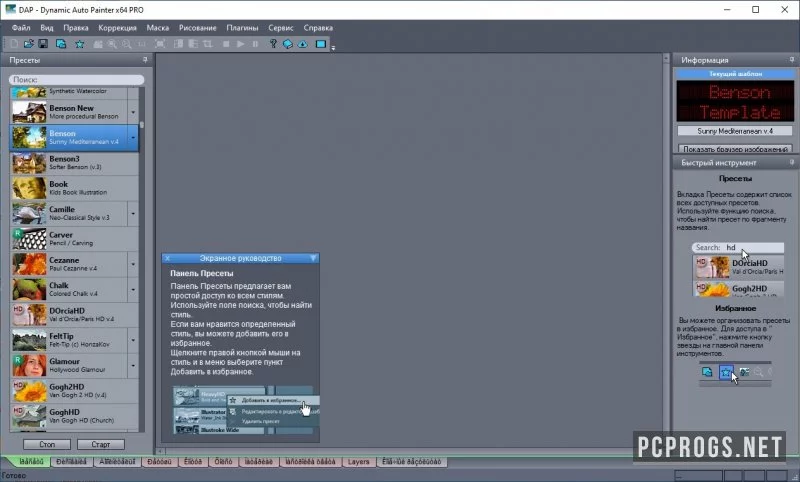Click the Save floppy disk icon
The image size is (800, 482).
(x=43, y=44)
